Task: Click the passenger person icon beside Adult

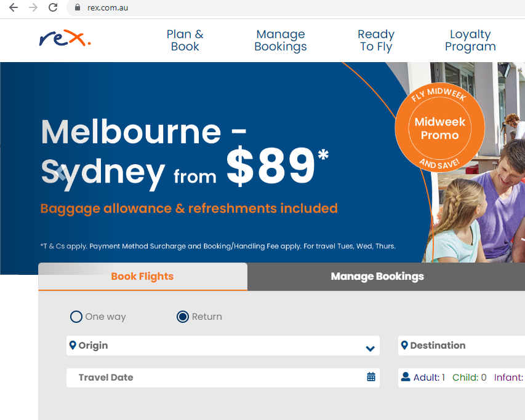Action: (406, 377)
